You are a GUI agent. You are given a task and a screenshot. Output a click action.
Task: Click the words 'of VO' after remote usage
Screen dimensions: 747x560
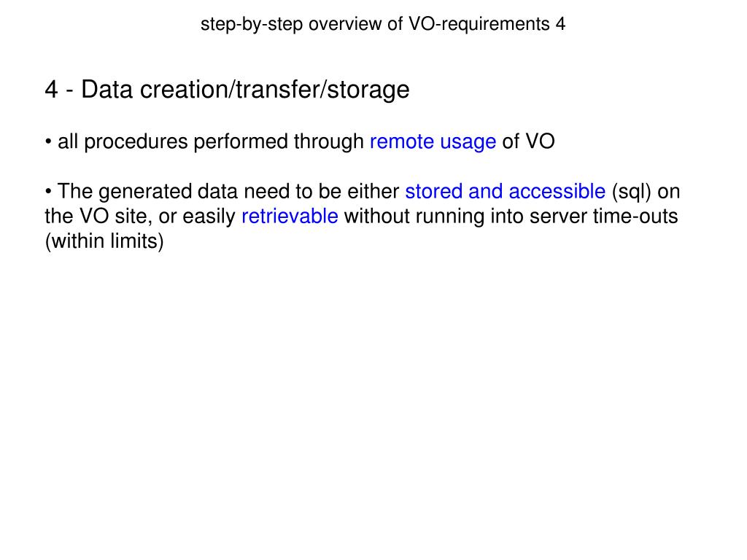[x=528, y=142]
